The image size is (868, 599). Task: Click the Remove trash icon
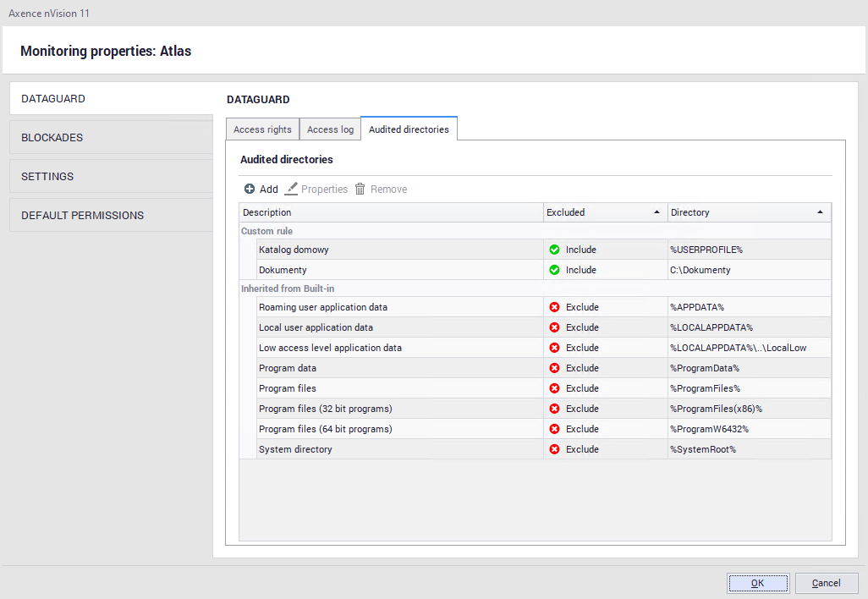click(x=360, y=190)
